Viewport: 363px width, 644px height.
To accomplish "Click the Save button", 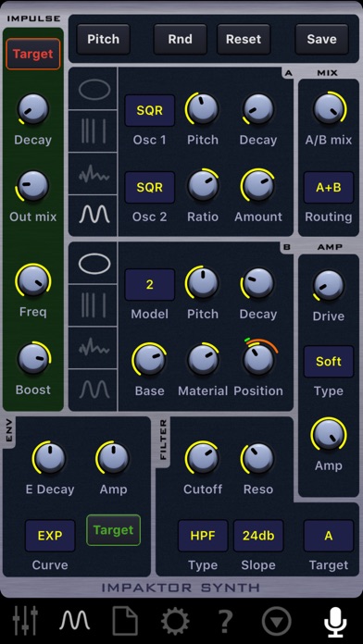I will 322,39.
